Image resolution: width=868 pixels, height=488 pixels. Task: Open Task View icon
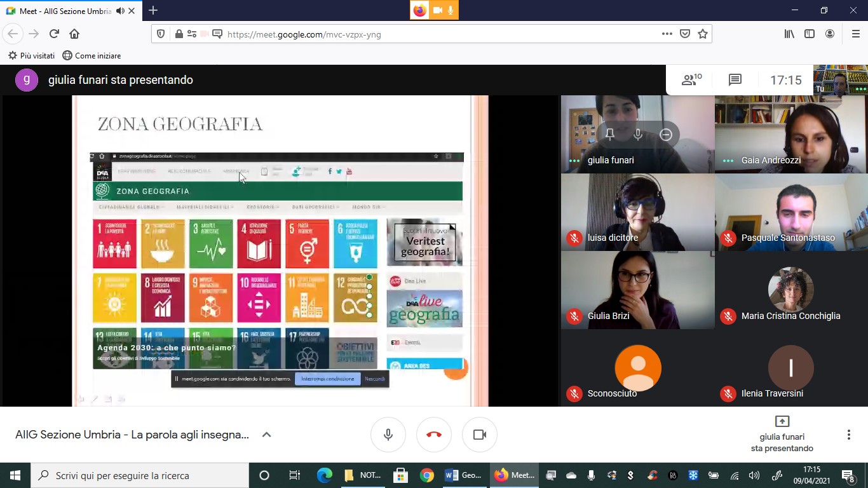tap(295, 475)
